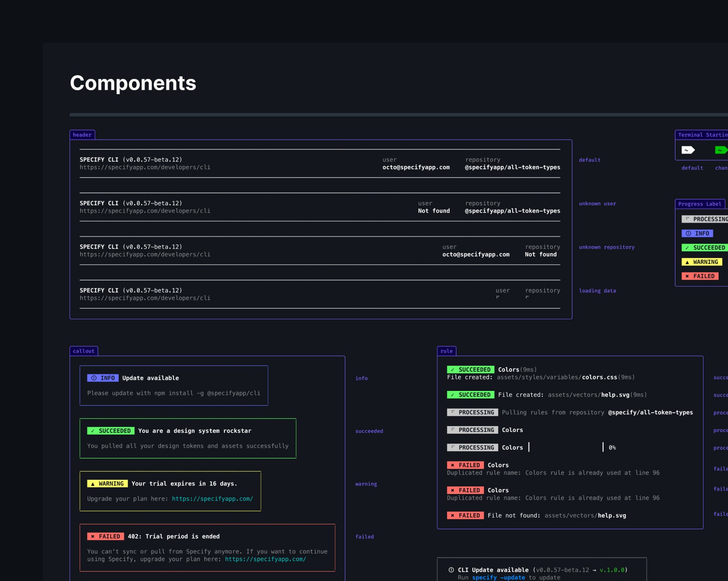Click the Colors progress bar at 0%
This screenshot has height=581, width=728.
pos(566,447)
